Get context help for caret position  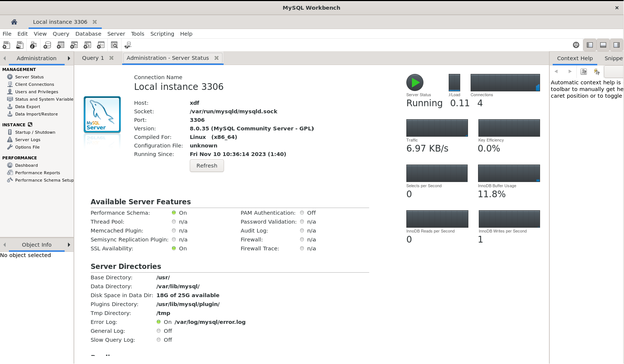tap(584, 72)
